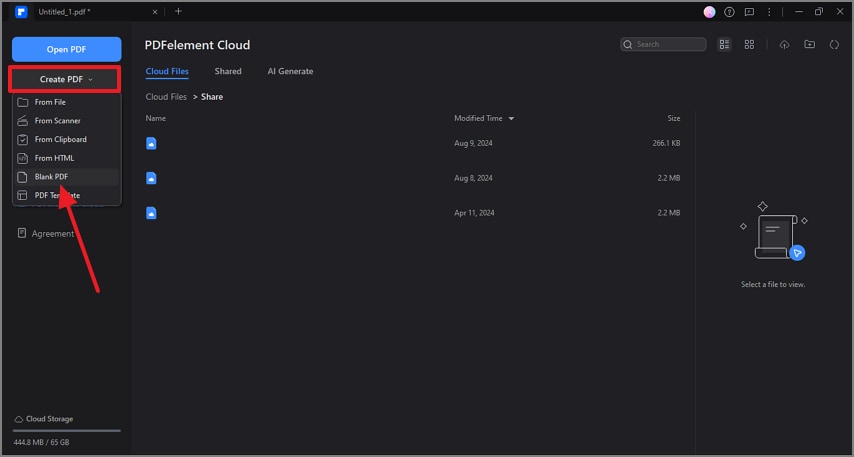This screenshot has width=854, height=457.
Task: Choose From Scanner menu entry
Action: [66, 120]
